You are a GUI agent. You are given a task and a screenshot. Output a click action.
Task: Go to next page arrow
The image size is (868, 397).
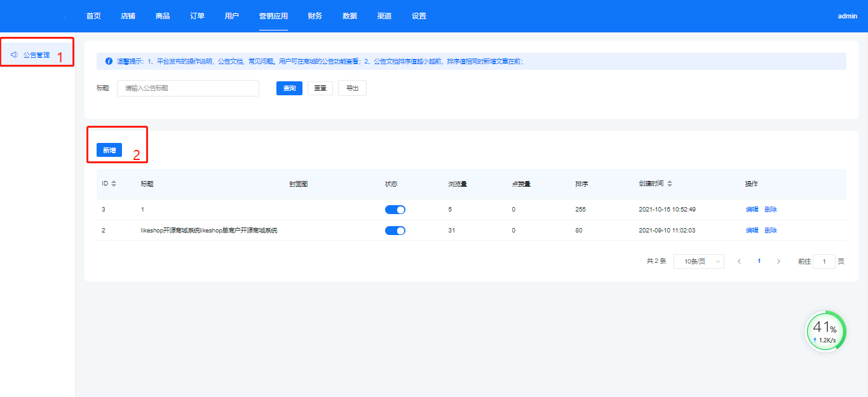(x=778, y=261)
